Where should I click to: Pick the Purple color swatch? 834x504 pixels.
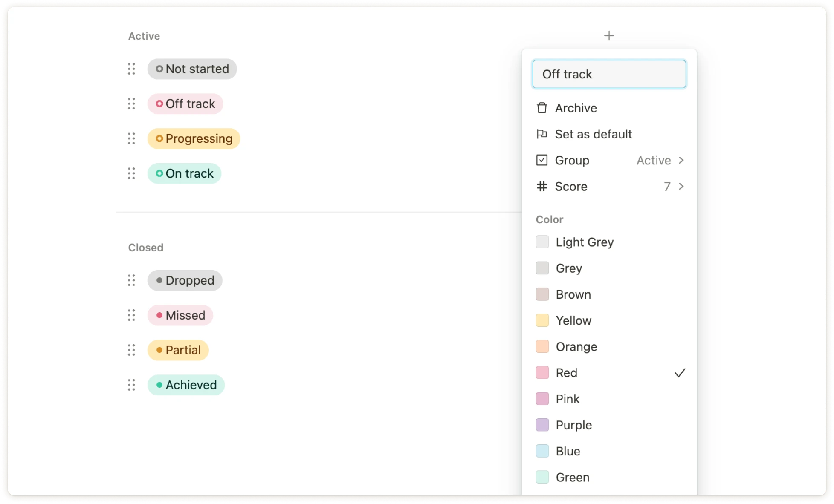point(542,425)
